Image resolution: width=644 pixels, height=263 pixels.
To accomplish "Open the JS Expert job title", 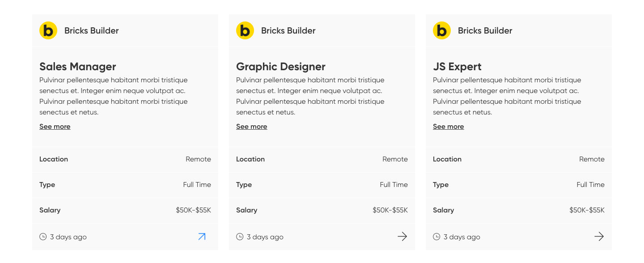I will coord(457,67).
